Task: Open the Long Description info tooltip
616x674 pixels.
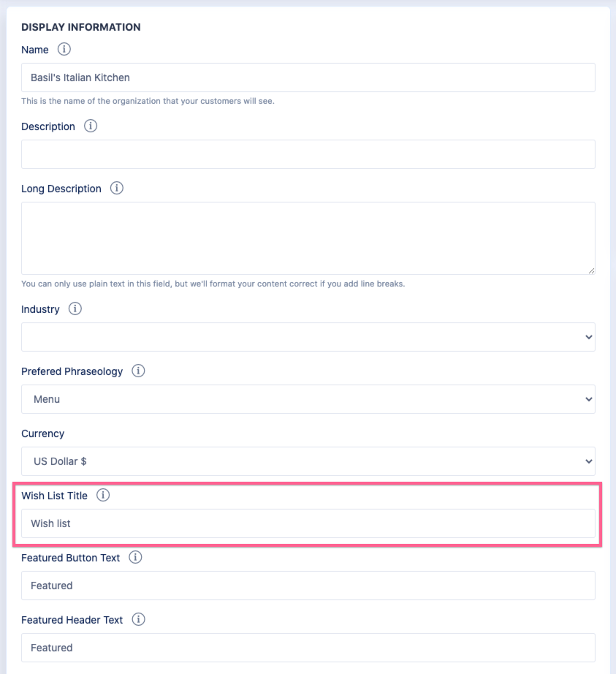Action: click(x=117, y=189)
